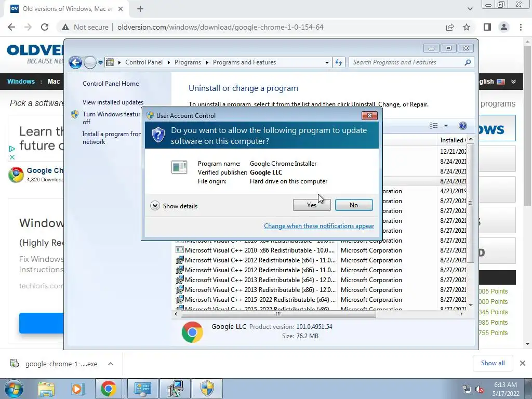Click the Google Chrome Installer program icon
The height and width of the screenshot is (399, 532).
coord(179,167)
